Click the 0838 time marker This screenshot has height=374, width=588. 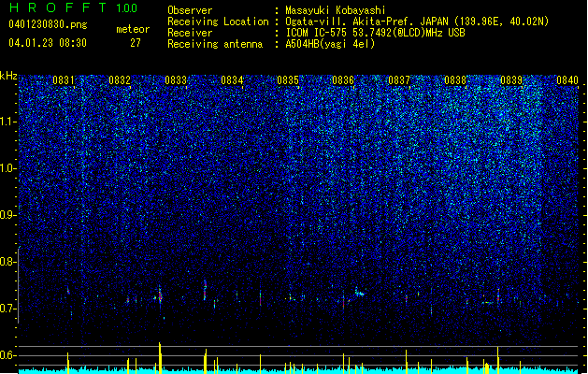point(455,80)
